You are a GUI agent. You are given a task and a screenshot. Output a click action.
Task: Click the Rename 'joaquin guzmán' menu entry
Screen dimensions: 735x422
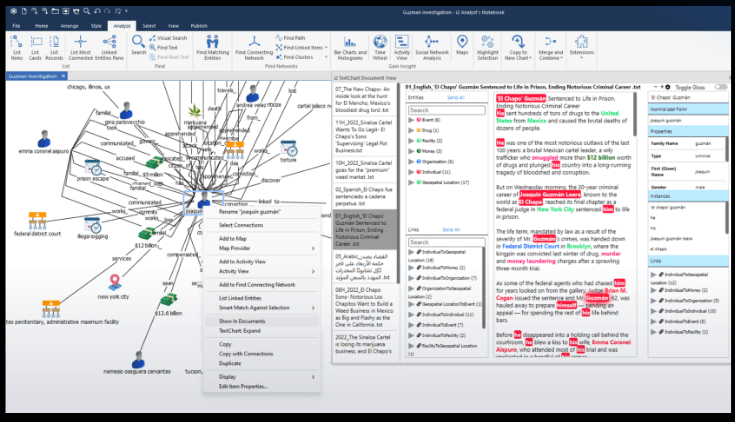pos(262,212)
